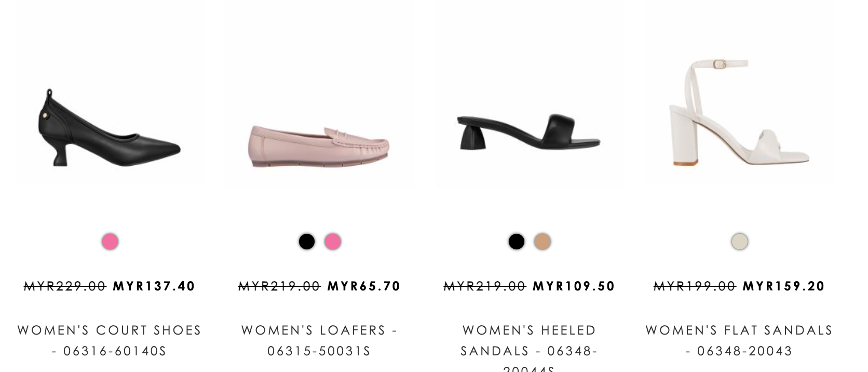This screenshot has height=372, width=868.
Task: Select black swatch under loafers
Action: 307,242
